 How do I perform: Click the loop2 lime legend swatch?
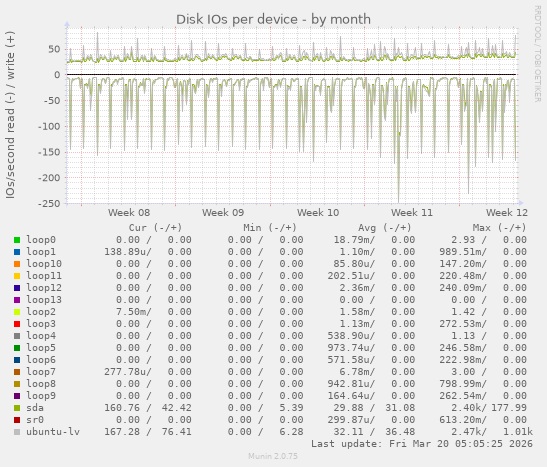pyautogui.click(x=17, y=312)
